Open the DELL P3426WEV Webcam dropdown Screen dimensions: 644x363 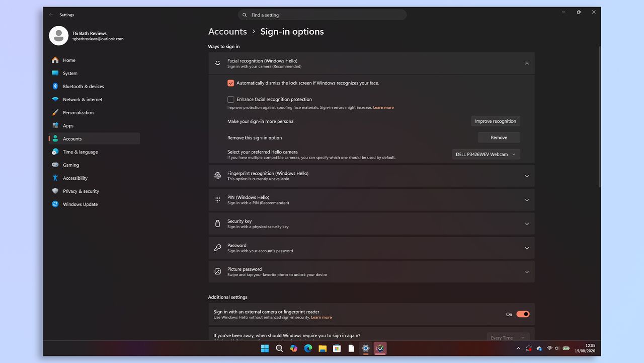tap(486, 155)
